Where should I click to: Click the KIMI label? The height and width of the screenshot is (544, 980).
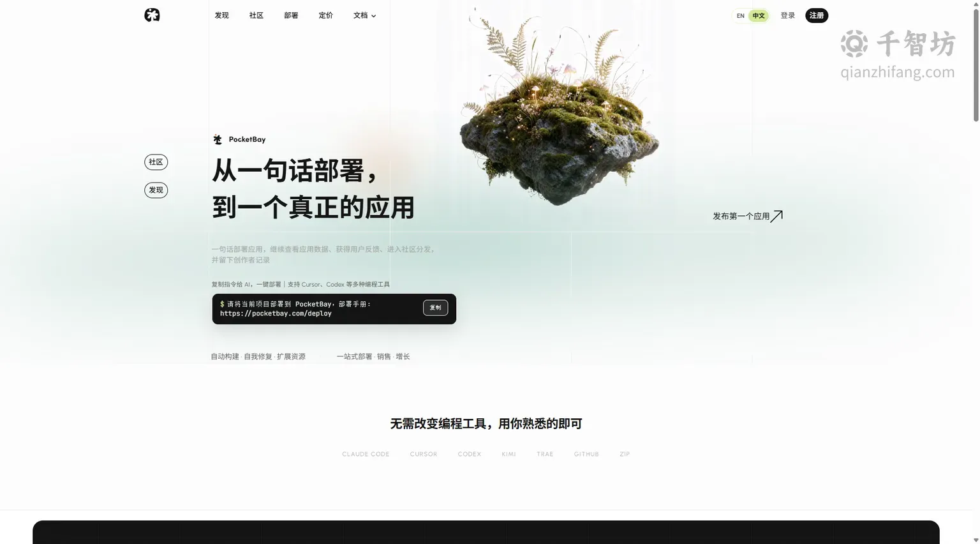coord(509,454)
